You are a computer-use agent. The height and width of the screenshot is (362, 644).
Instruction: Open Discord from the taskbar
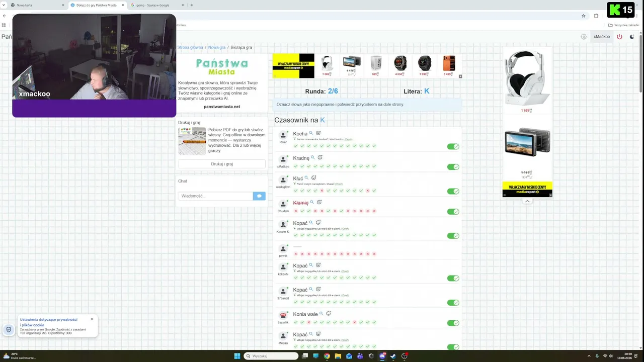coord(382,356)
